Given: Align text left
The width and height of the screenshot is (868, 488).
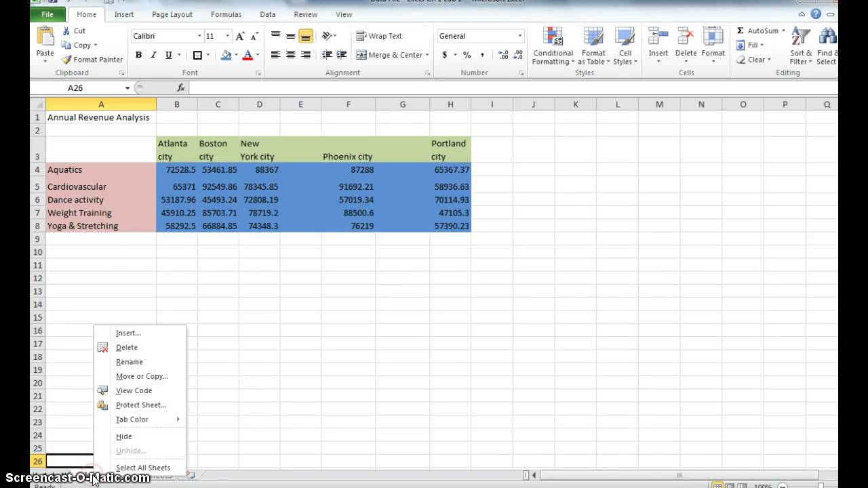Looking at the screenshot, I should (275, 55).
